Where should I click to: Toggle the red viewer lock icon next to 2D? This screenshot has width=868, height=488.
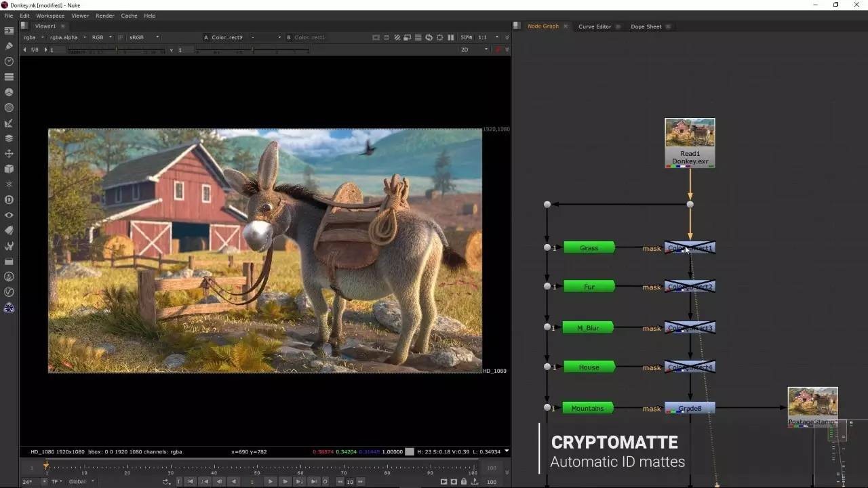pos(498,49)
